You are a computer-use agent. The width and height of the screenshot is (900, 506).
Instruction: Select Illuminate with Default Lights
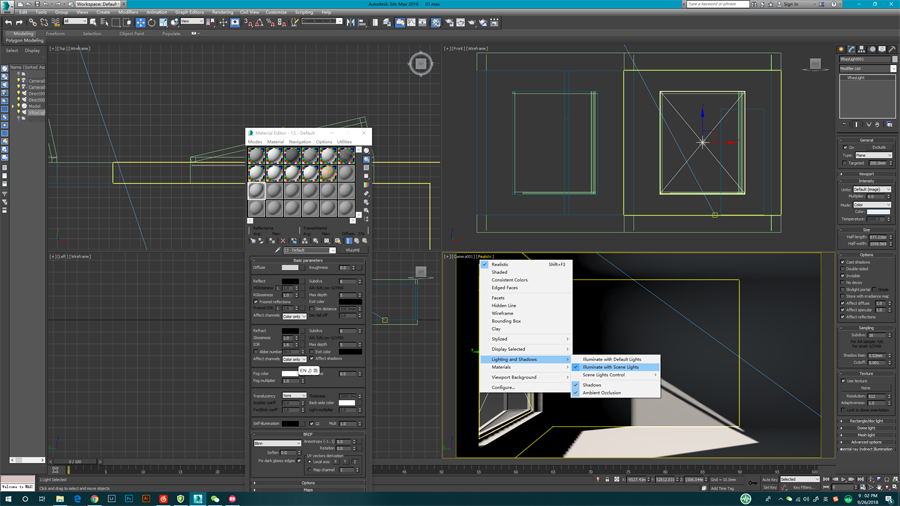612,359
